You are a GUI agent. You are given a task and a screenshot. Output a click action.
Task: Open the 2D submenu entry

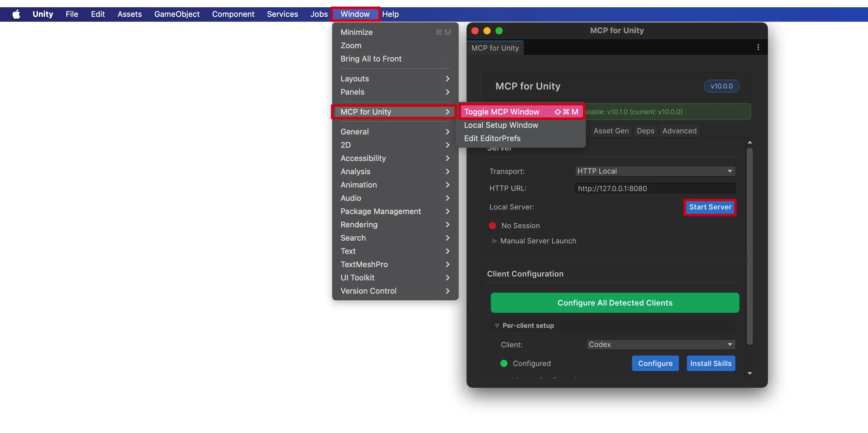(395, 145)
